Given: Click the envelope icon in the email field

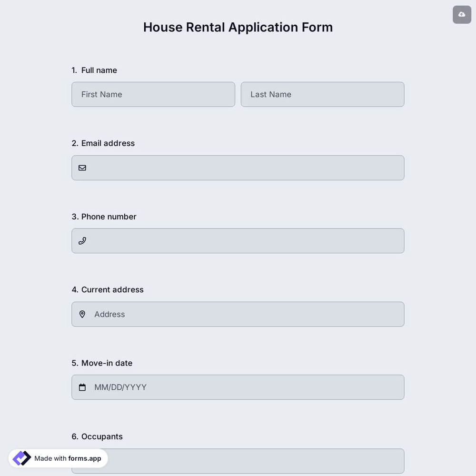Looking at the screenshot, I should 82,168.
